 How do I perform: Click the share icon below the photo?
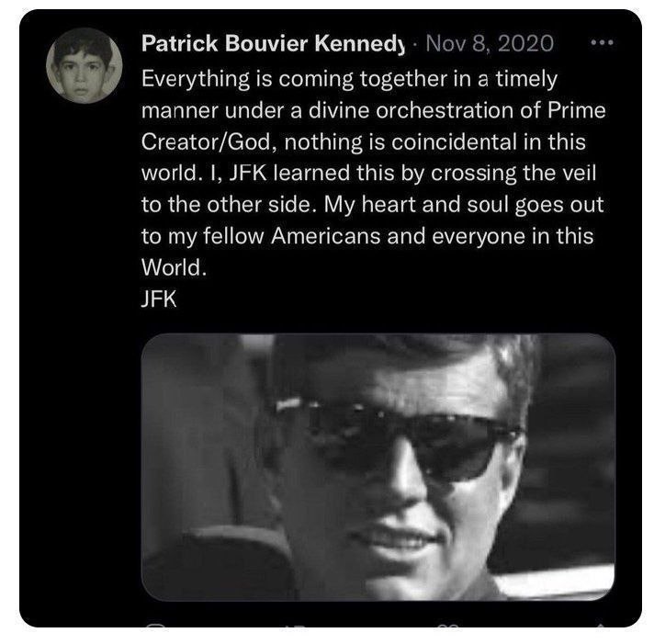click(601, 626)
